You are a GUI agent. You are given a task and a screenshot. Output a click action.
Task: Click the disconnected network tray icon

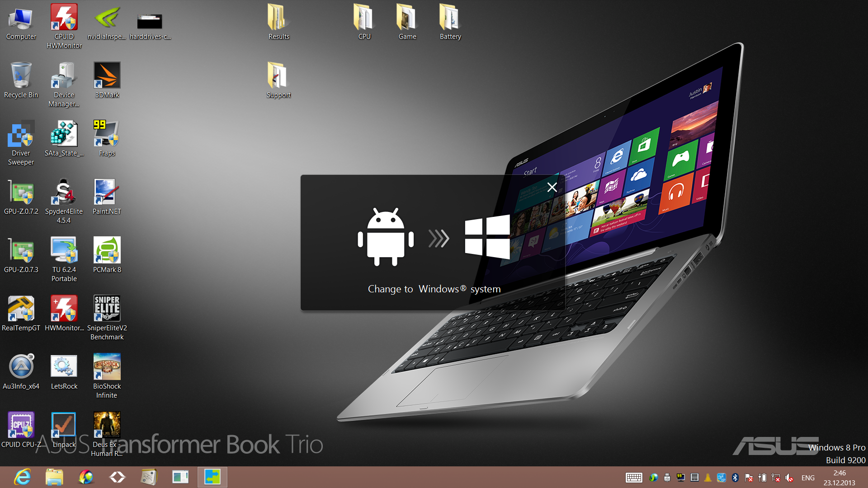pyautogui.click(x=776, y=478)
